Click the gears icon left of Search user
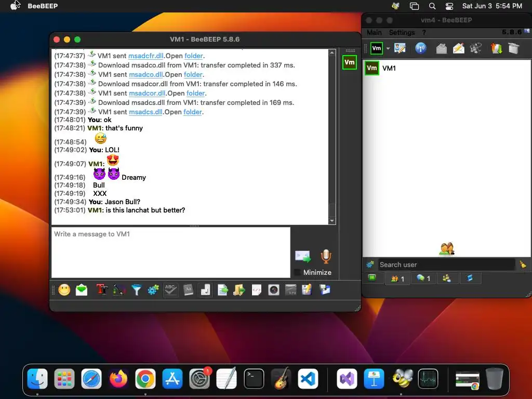This screenshot has width=532, height=399. (x=370, y=264)
